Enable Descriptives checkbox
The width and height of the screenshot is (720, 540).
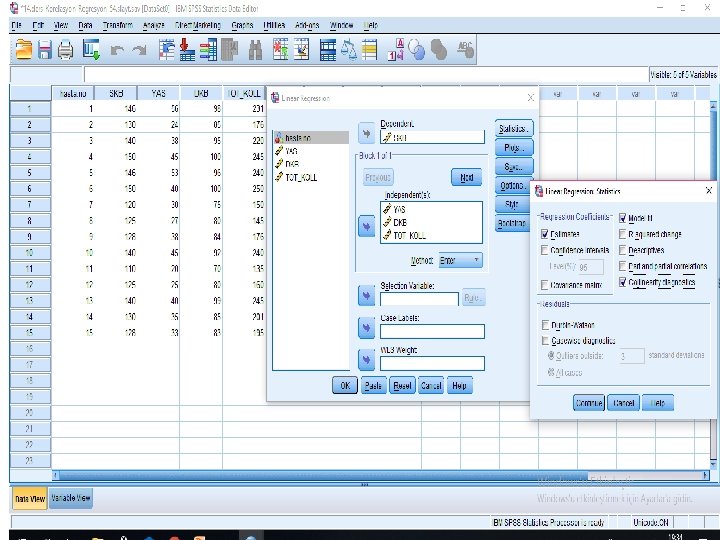coord(623,250)
